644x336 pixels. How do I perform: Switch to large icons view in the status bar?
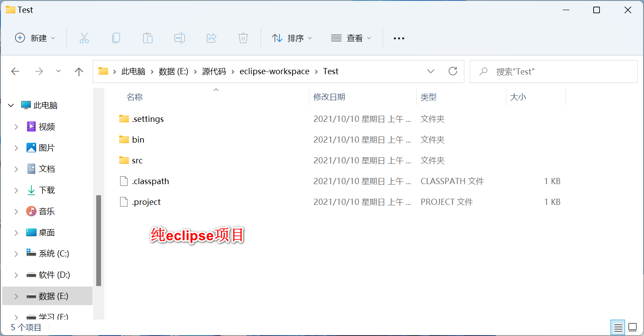pyautogui.click(x=633, y=327)
